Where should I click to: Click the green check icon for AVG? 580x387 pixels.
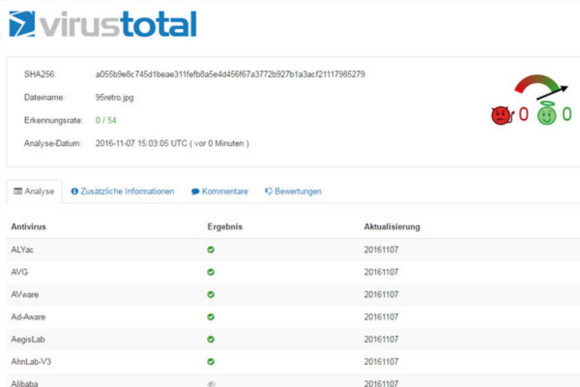pos(211,272)
